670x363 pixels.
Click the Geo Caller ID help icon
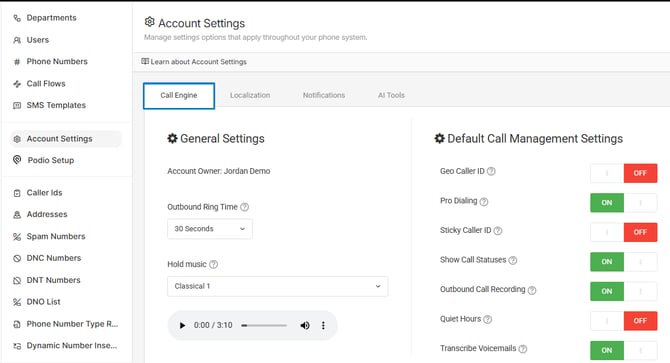point(491,171)
